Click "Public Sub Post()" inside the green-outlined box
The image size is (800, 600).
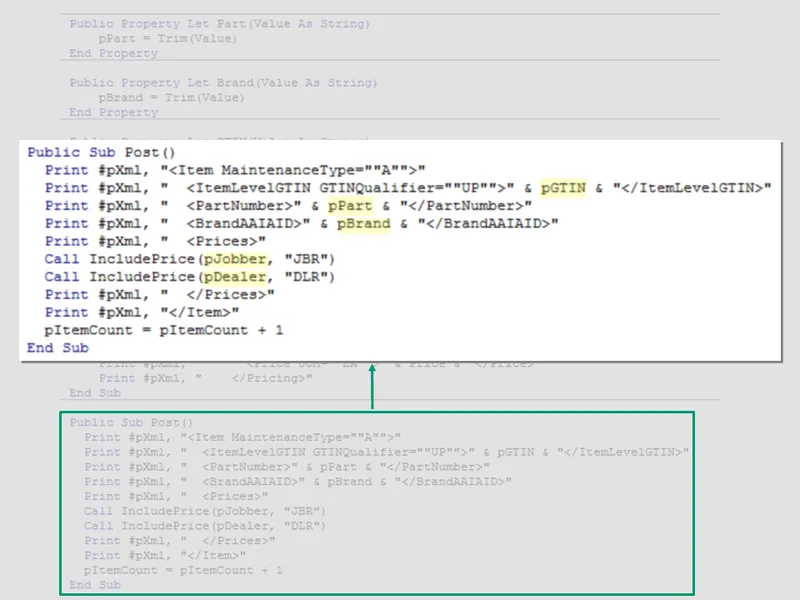click(x=132, y=423)
